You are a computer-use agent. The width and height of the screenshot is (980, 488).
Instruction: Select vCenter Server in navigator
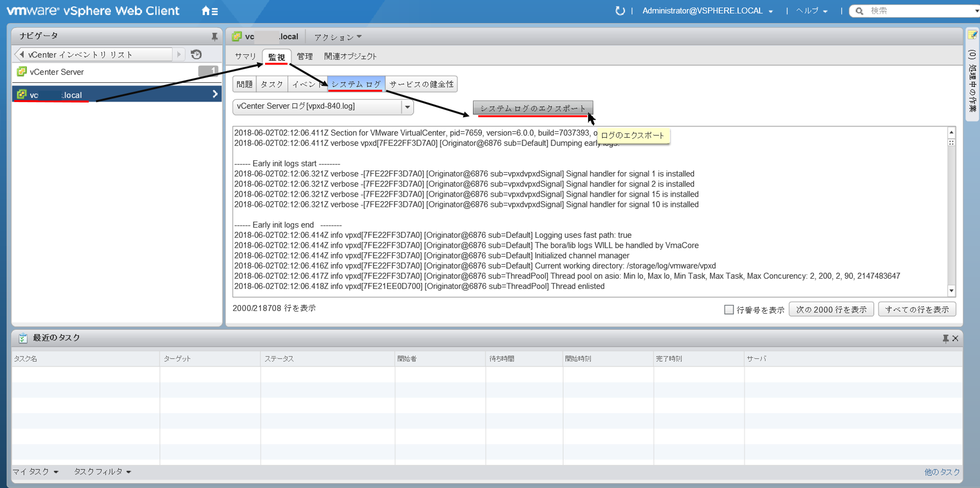pos(117,72)
